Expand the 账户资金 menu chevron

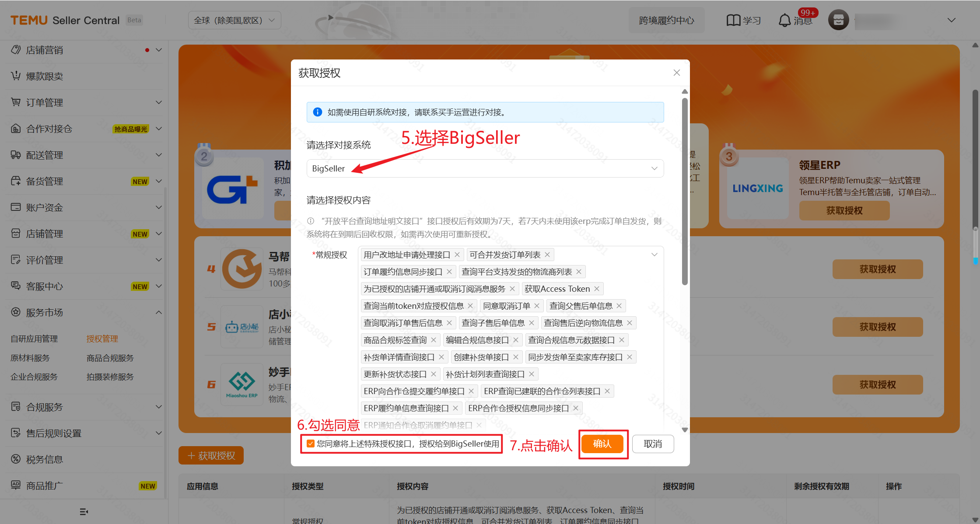click(x=159, y=207)
